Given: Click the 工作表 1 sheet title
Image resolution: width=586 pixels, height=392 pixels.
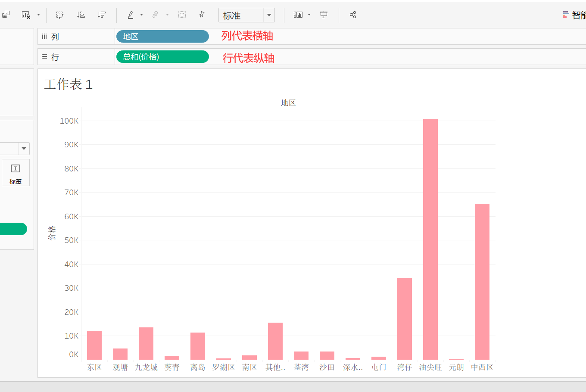Looking at the screenshot, I should point(68,84).
